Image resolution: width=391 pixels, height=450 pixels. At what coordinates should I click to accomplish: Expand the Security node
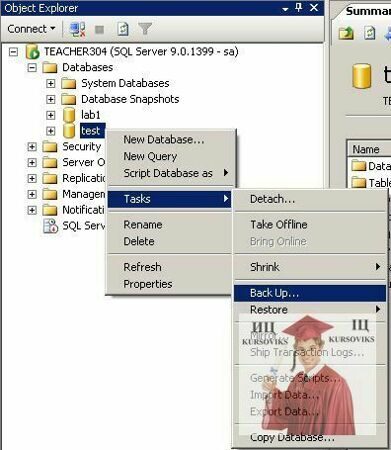click(32, 147)
